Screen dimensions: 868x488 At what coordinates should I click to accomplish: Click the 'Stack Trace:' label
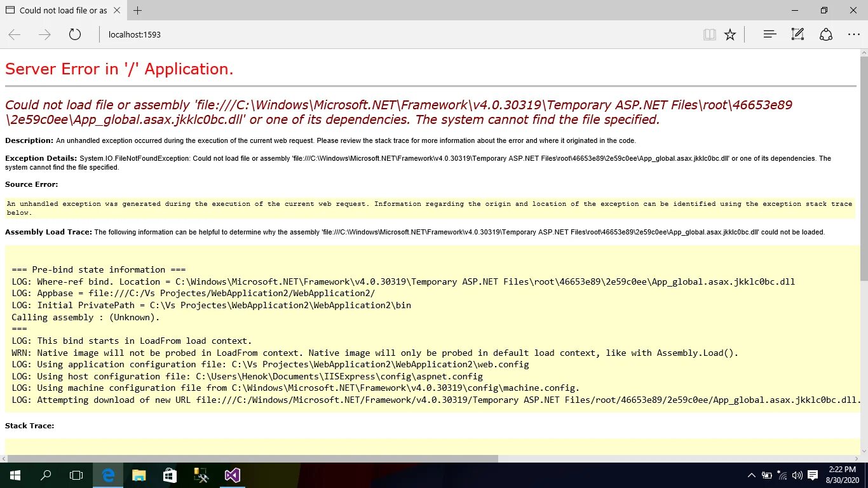[x=30, y=426]
